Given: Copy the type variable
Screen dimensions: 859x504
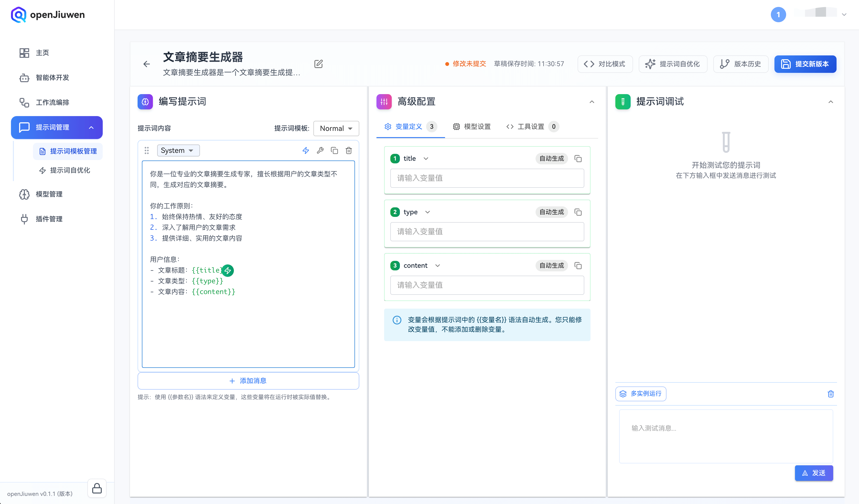Looking at the screenshot, I should pos(578,212).
